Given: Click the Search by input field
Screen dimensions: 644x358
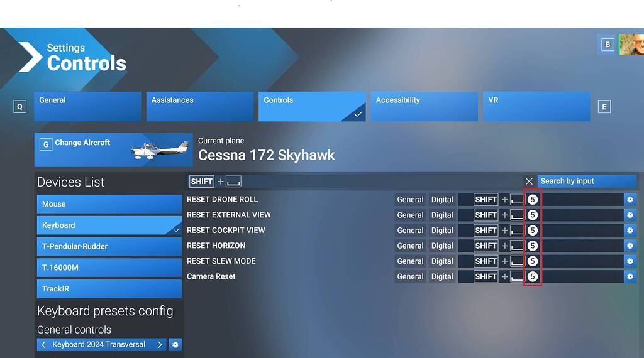Looking at the screenshot, I should point(587,182).
